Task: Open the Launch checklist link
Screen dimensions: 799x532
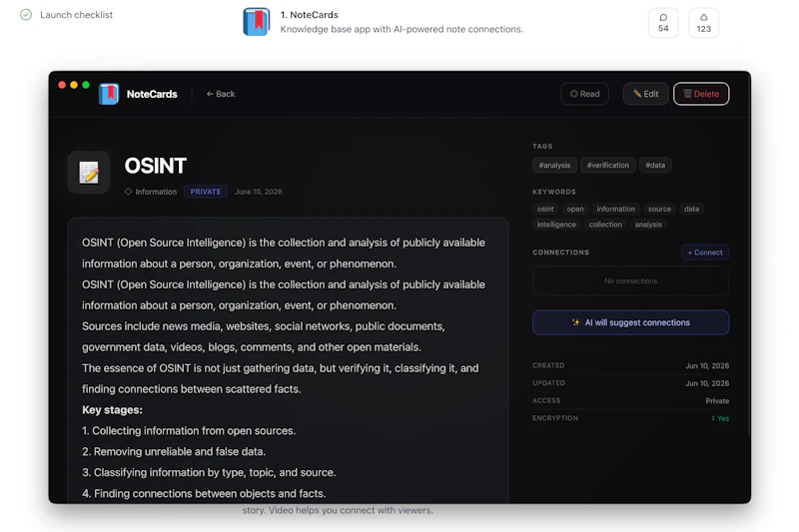Action: 77,15
